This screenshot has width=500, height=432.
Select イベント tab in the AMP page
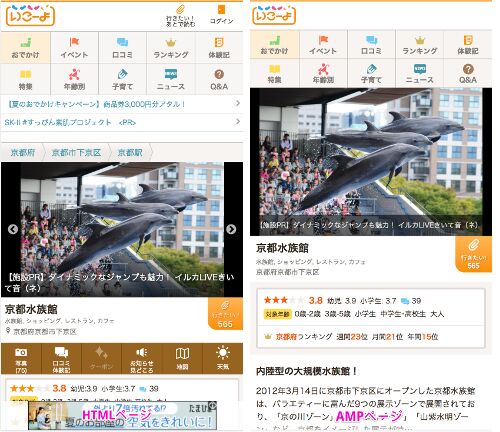click(323, 44)
